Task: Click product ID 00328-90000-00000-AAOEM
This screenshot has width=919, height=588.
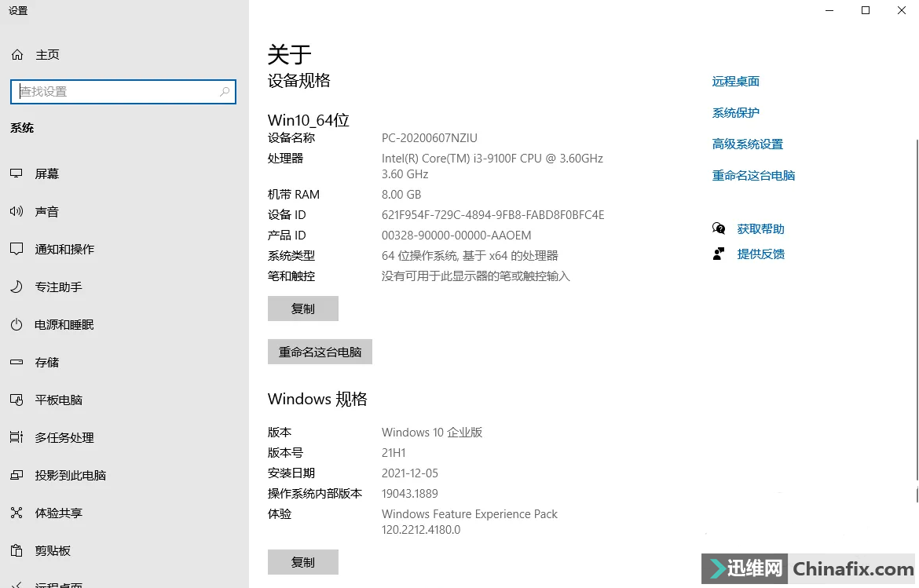Action: [456, 235]
